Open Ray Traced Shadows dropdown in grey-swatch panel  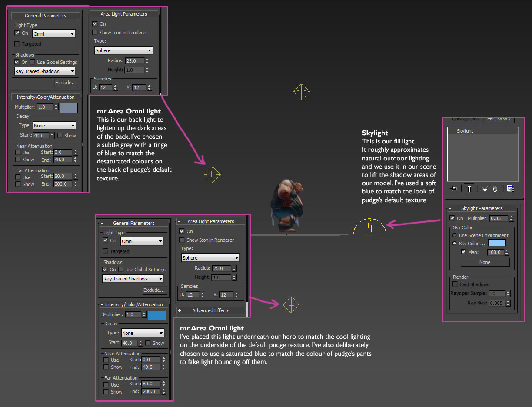coord(45,71)
